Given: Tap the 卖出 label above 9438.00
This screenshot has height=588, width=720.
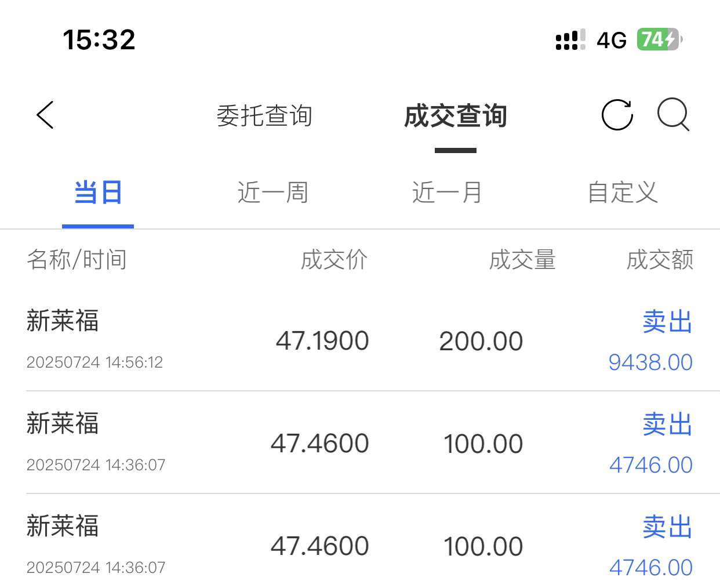Looking at the screenshot, I should 668,321.
